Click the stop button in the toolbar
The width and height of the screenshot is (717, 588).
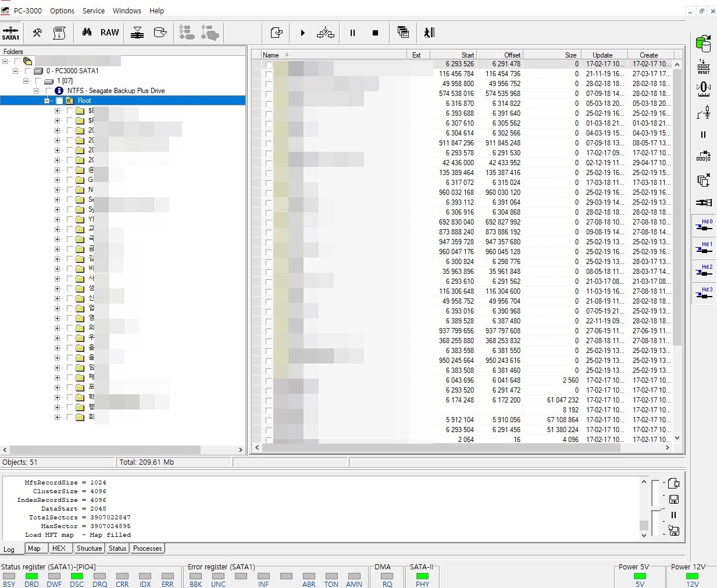coord(375,33)
